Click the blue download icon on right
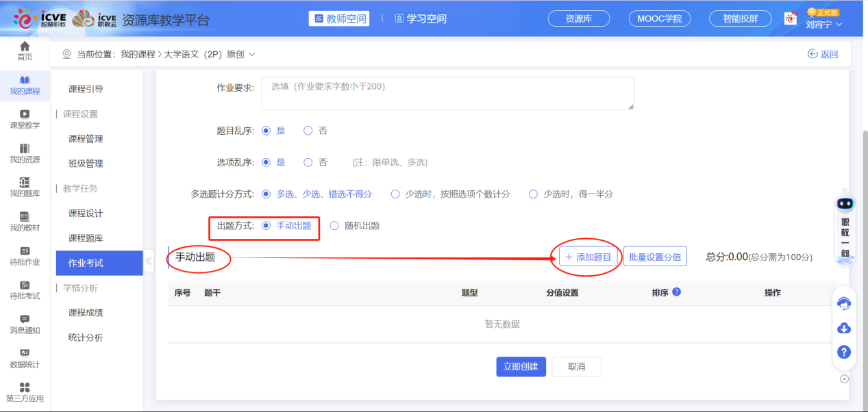Image resolution: width=868 pixels, height=412 pixels. click(844, 329)
